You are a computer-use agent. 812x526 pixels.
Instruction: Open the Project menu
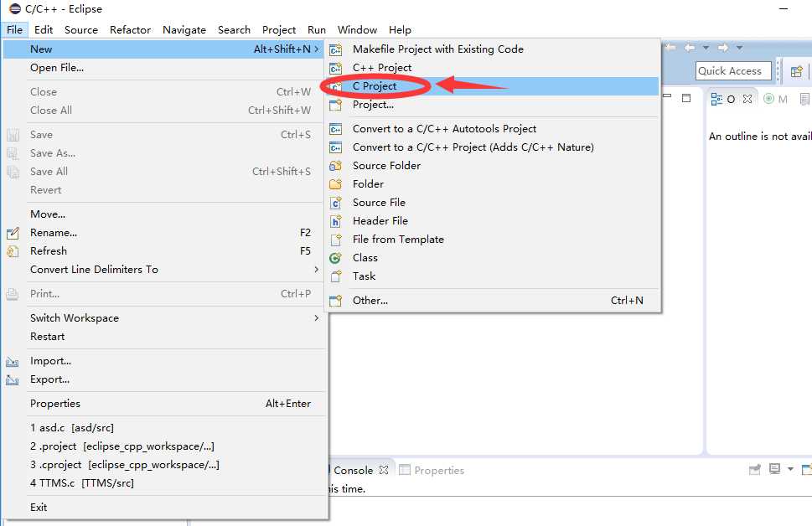278,30
